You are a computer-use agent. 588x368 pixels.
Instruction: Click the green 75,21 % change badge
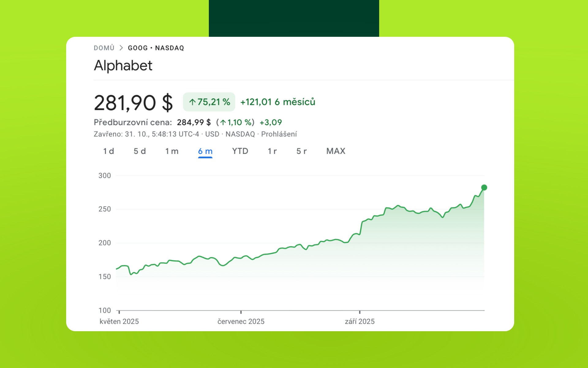209,102
